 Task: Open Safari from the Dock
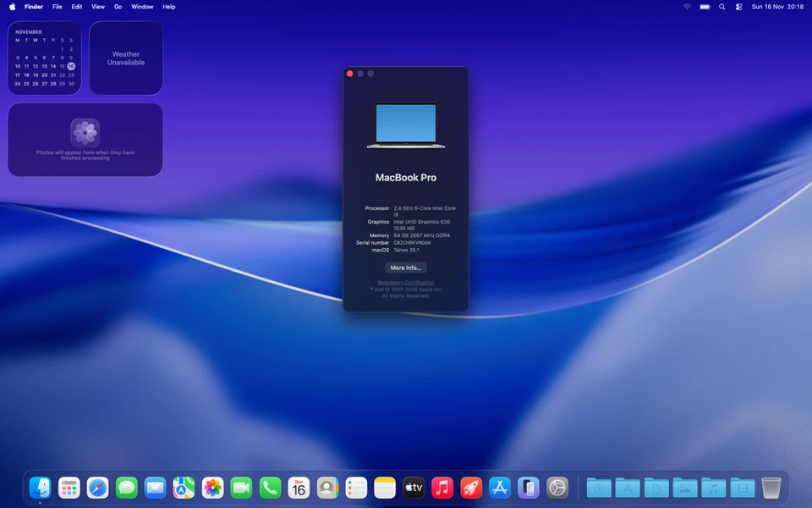97,488
